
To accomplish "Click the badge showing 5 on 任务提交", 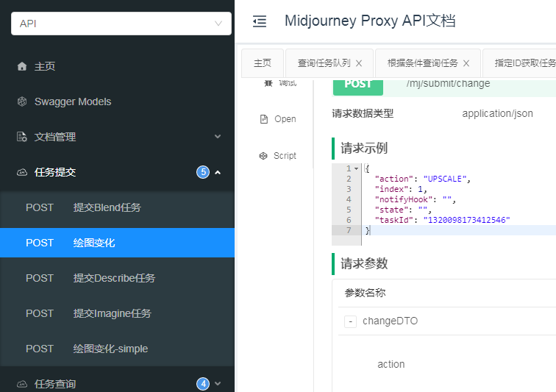I will 203,172.
